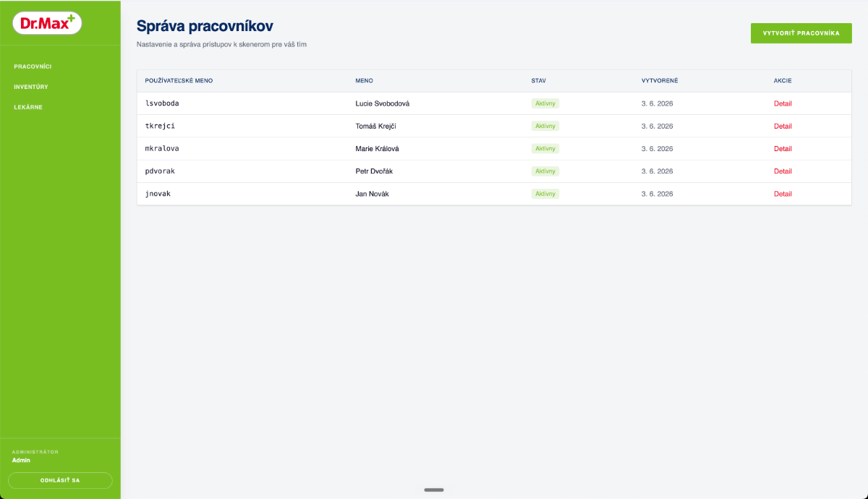The width and height of the screenshot is (868, 499).
Task: Click the Akcie column header
Action: pos(783,81)
